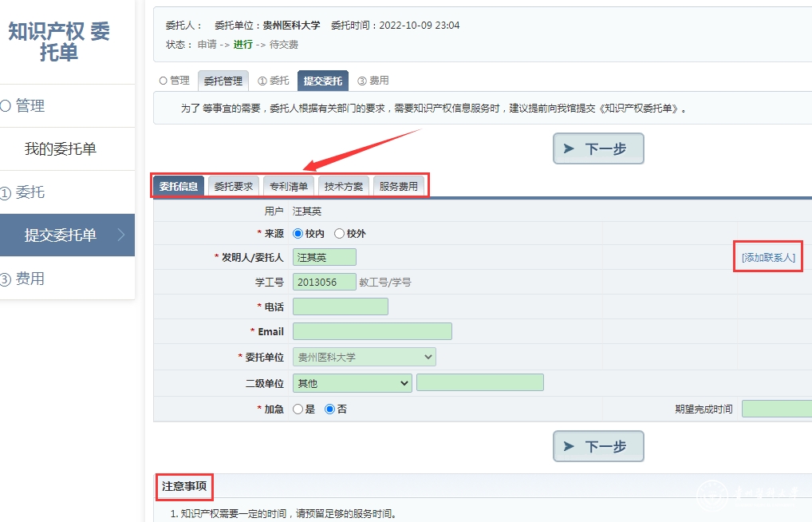
Task: Open the 委托单位 dropdown
Action: click(364, 357)
